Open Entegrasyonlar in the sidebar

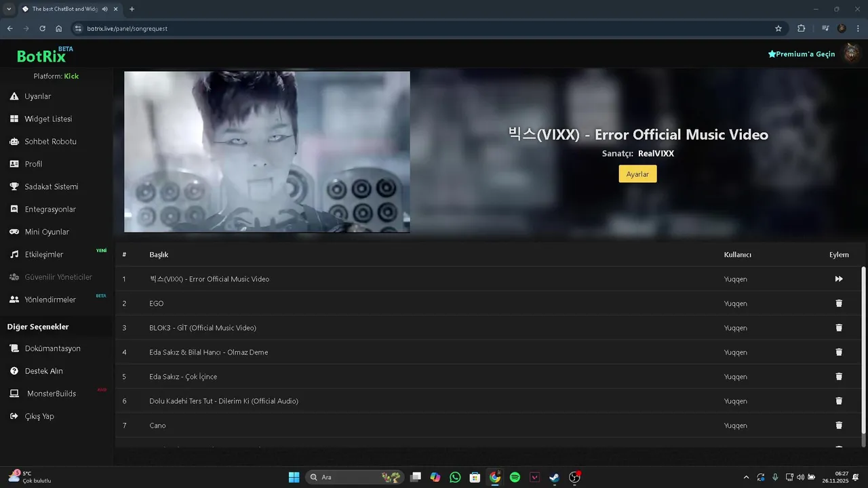coord(50,209)
